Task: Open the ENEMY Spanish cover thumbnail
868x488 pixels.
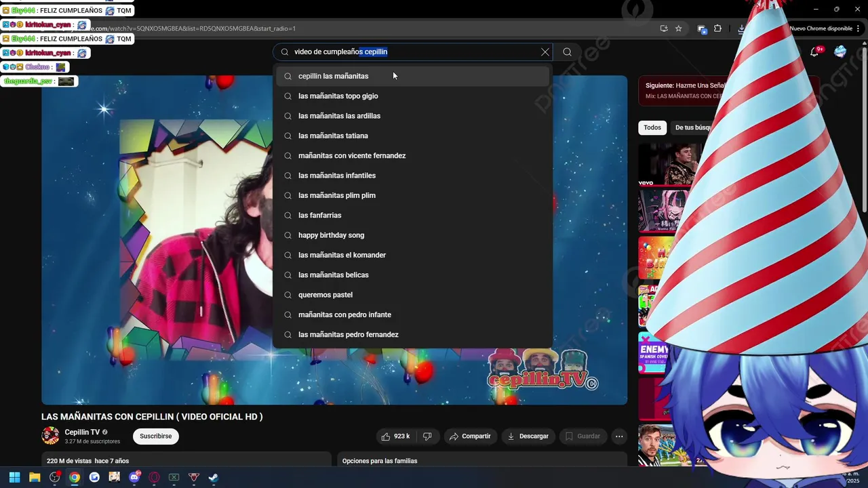Action: coord(654,352)
